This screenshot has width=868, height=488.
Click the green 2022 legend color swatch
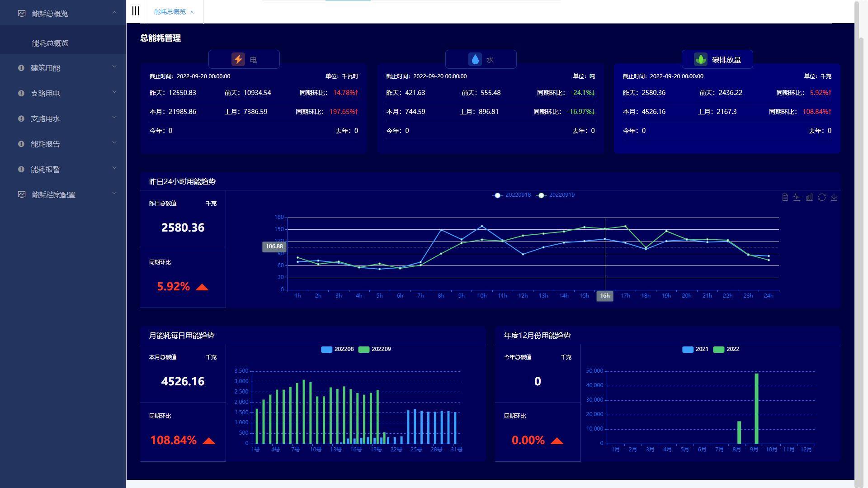click(718, 349)
